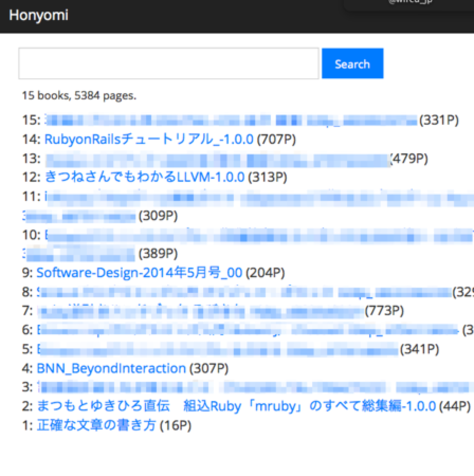Click the "(44P)" page count

(x=455, y=406)
